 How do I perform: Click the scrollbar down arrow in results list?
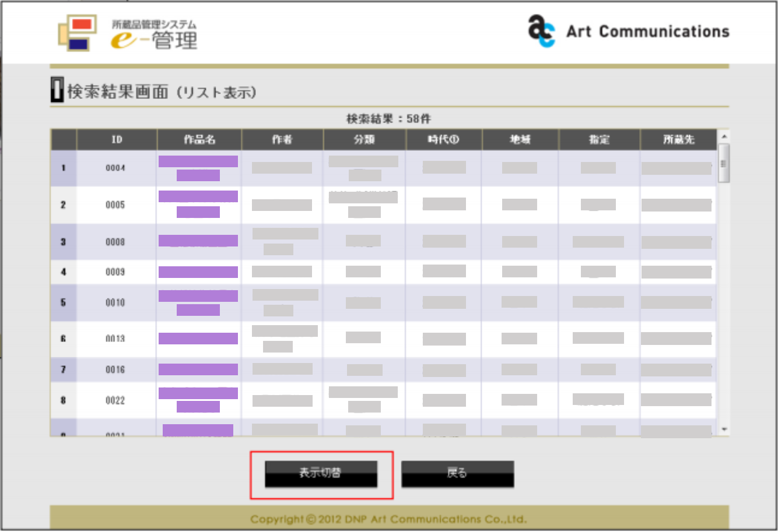724,430
